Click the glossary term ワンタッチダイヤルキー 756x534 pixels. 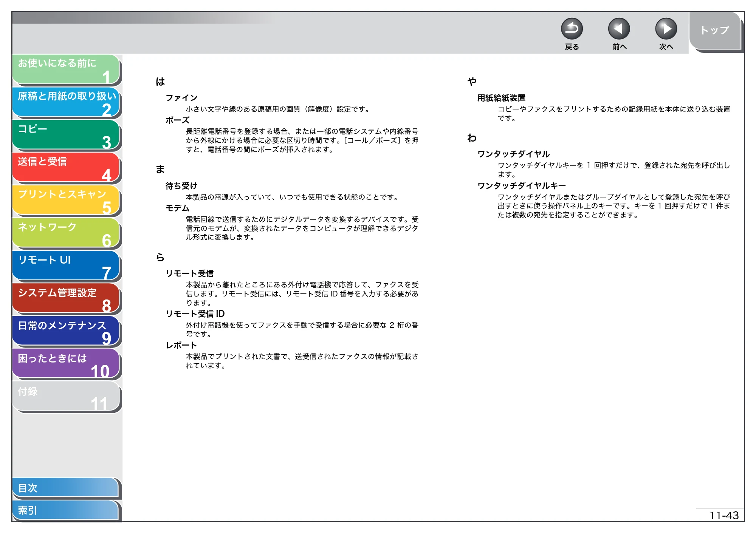pos(522,186)
